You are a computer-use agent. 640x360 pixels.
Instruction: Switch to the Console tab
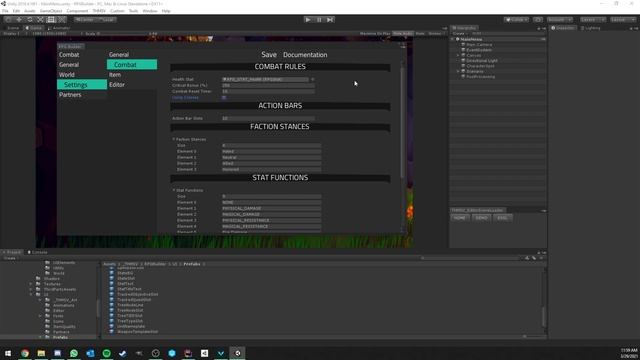point(37,252)
